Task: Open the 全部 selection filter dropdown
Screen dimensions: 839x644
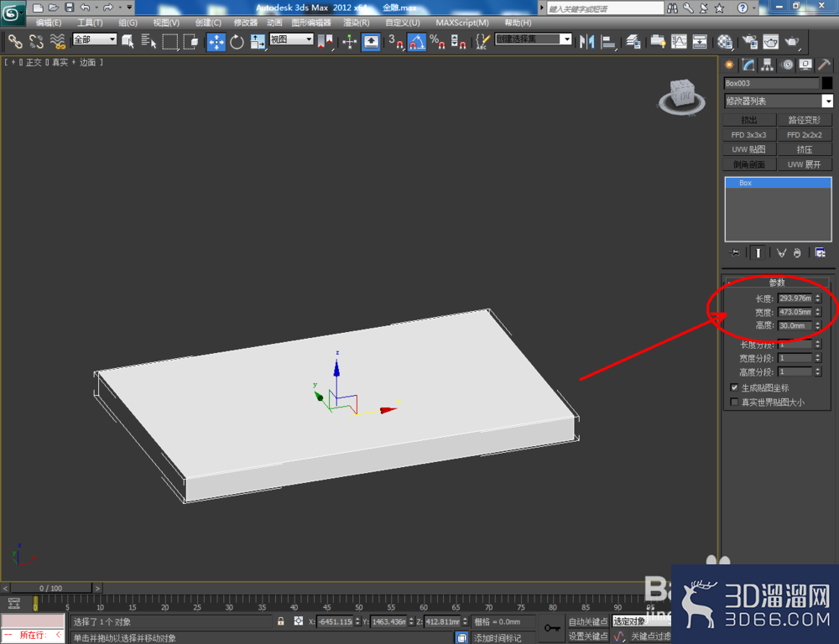Action: point(95,39)
